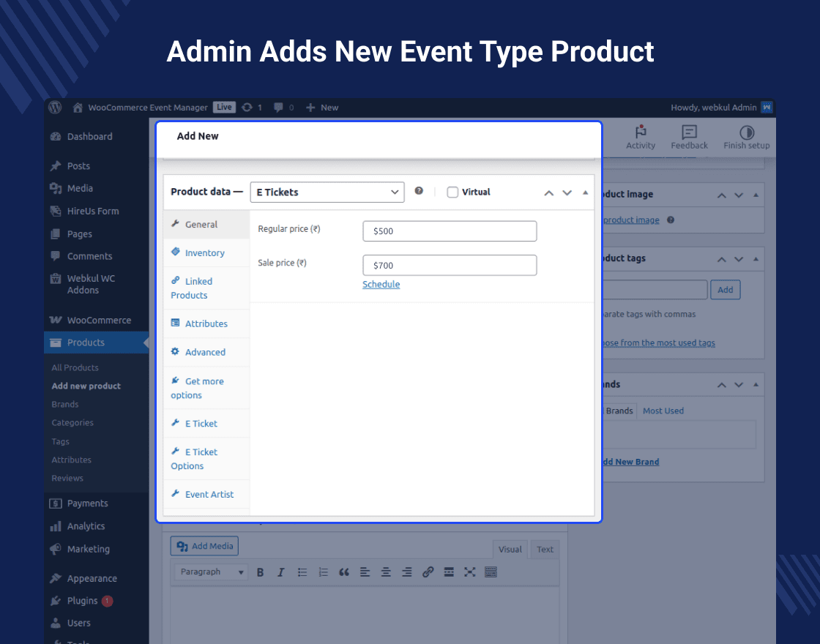Open the Activity panel
Screen dimensions: 820x644
click(641, 136)
